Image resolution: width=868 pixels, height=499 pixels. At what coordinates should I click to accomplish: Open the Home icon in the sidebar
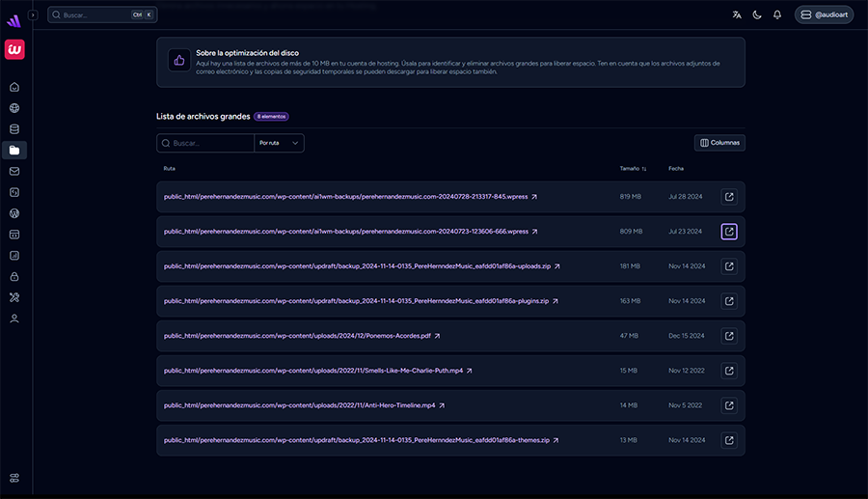point(14,87)
